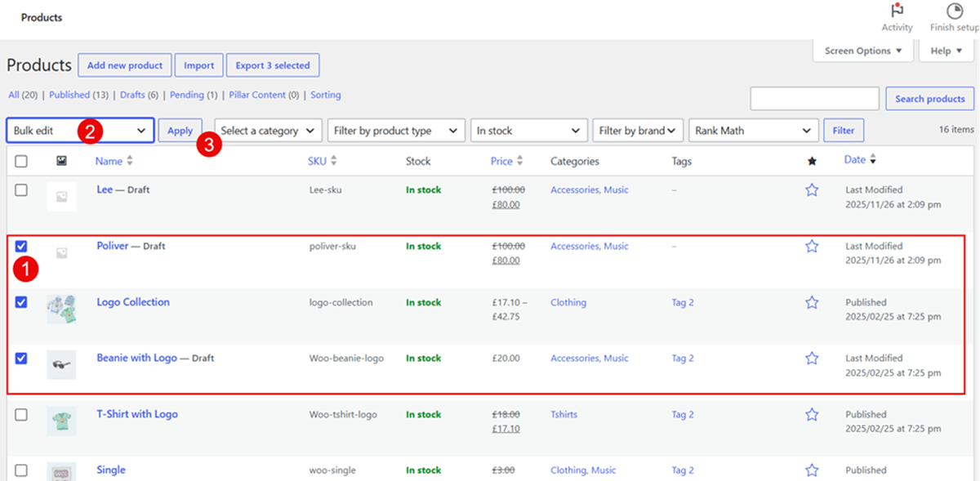Click Apply to run bulk action
Image resolution: width=980 pixels, height=481 pixels.
click(x=180, y=131)
